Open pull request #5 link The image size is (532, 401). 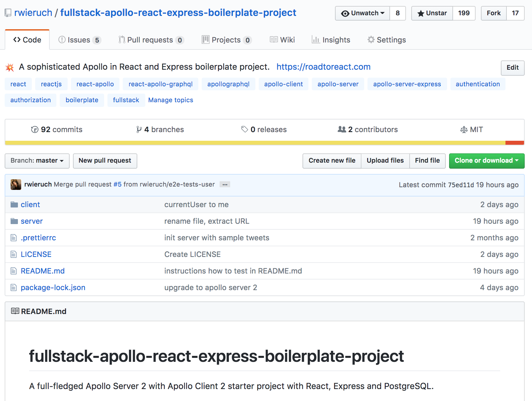[x=118, y=184]
